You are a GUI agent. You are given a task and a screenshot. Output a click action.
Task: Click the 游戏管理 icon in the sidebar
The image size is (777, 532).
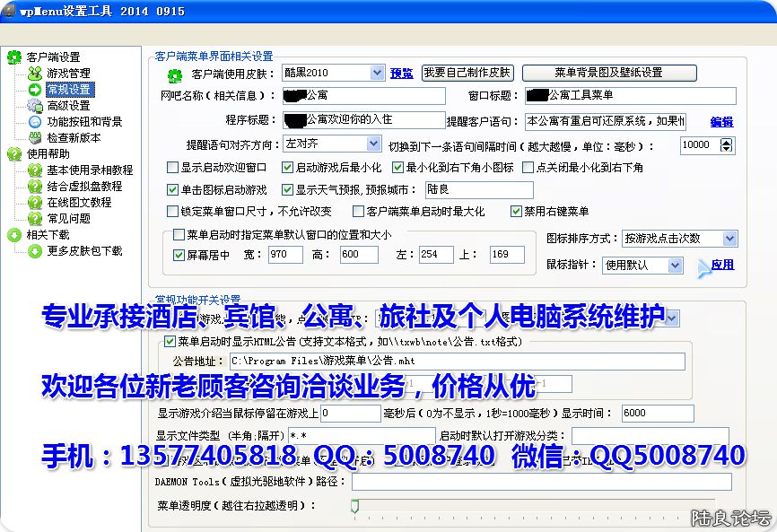click(35, 73)
